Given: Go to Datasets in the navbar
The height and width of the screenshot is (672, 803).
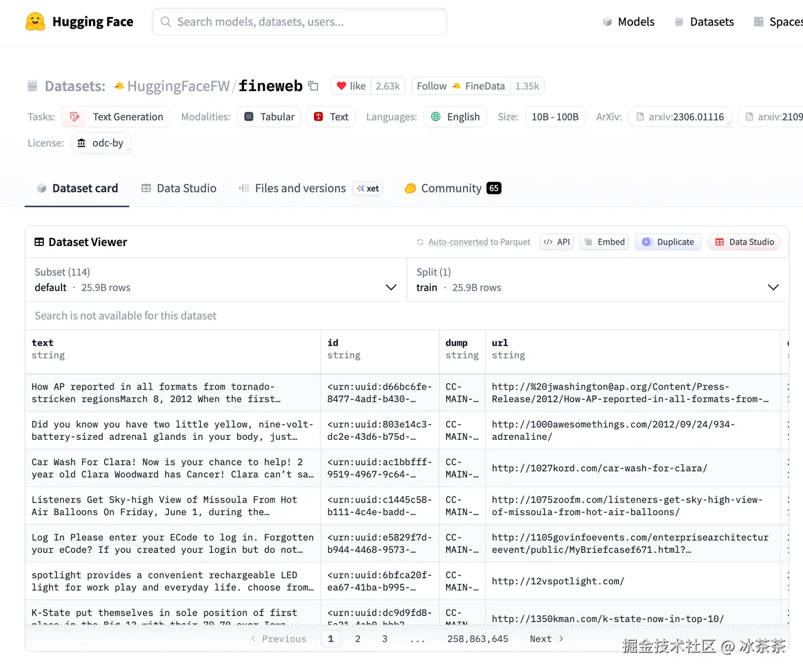Looking at the screenshot, I should click(x=705, y=22).
